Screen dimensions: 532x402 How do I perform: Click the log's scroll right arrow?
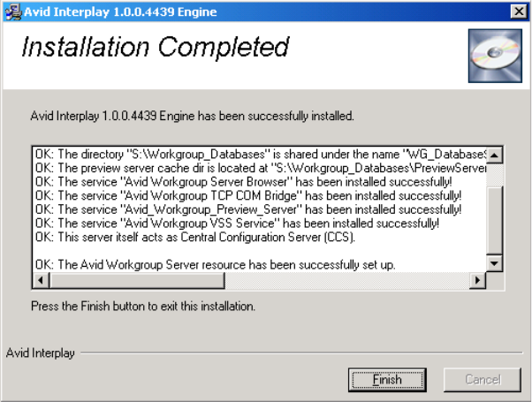pyautogui.click(x=478, y=280)
